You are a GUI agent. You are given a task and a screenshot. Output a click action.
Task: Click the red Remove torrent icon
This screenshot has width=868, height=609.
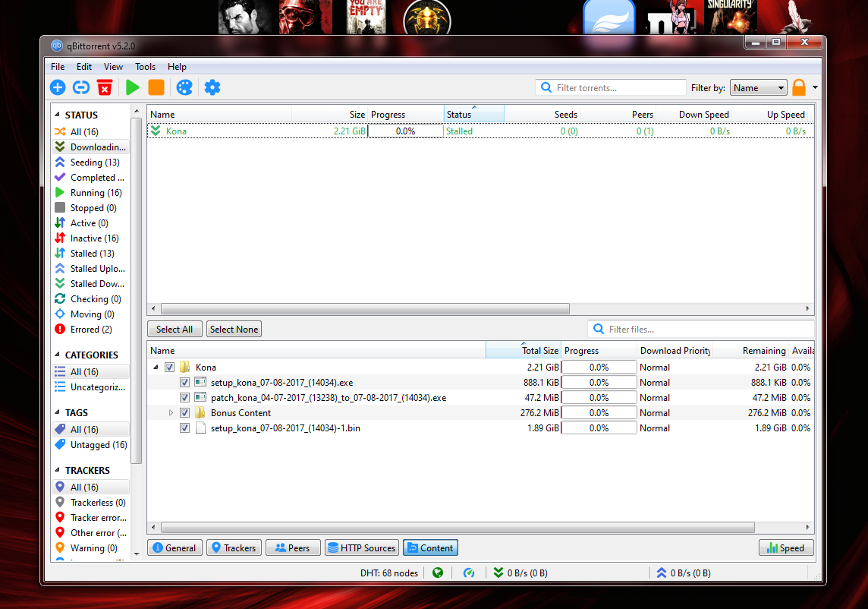[105, 87]
